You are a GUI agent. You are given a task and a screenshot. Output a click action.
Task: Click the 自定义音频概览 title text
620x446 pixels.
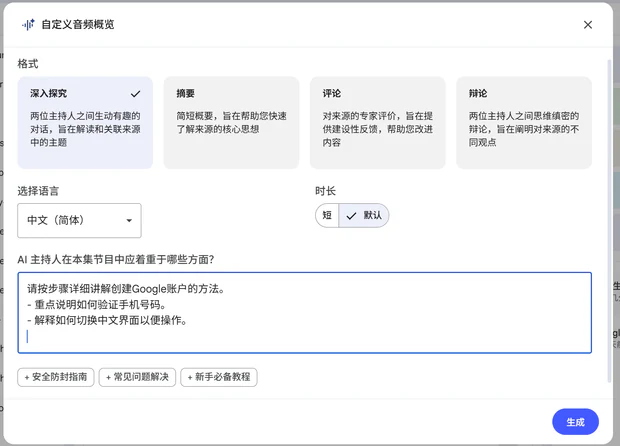pos(78,25)
